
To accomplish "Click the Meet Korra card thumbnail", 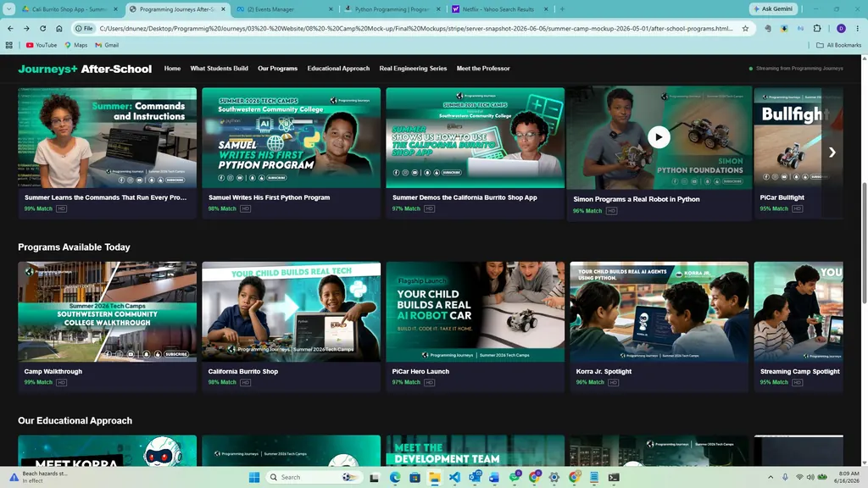I will pyautogui.click(x=107, y=451).
